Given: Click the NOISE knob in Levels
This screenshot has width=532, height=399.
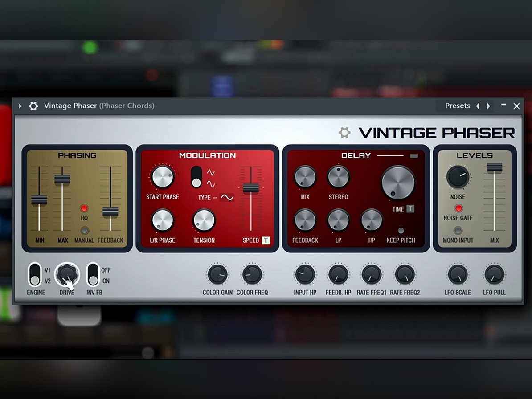Looking at the screenshot, I should point(458,177).
